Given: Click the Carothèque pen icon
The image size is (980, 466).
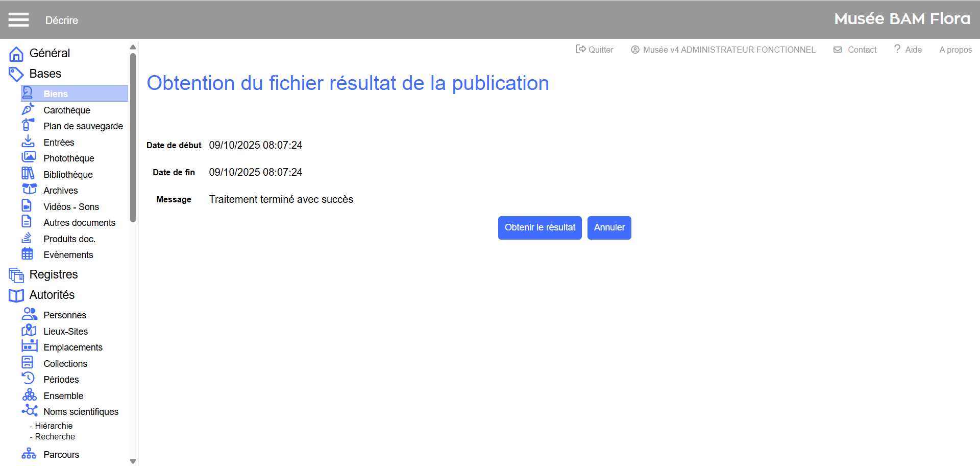Looking at the screenshot, I should (28, 109).
